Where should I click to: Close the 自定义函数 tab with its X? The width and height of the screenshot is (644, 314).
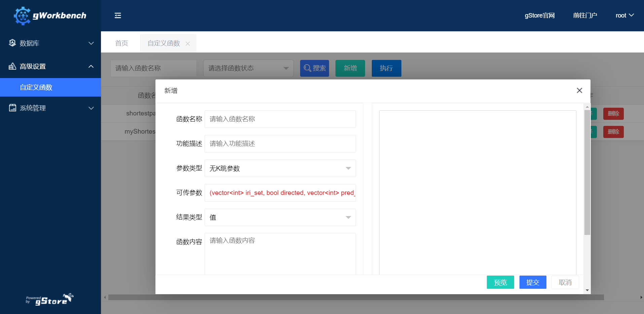[x=188, y=44]
